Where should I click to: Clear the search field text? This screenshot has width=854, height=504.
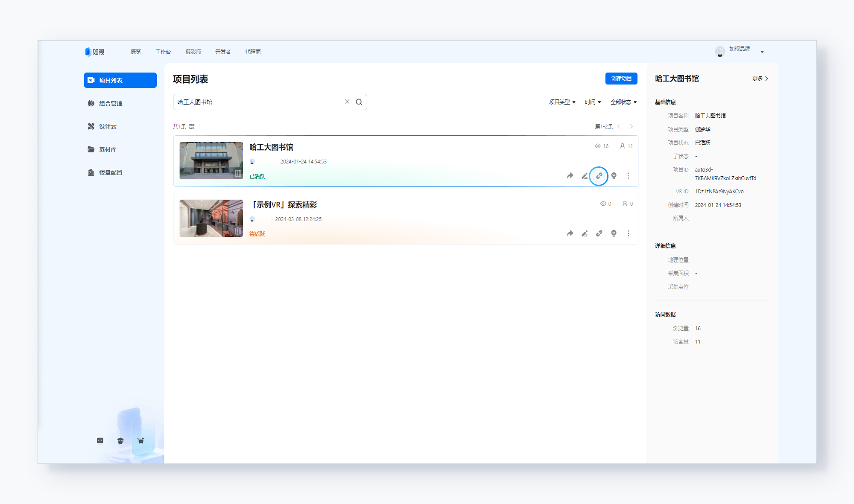click(347, 102)
